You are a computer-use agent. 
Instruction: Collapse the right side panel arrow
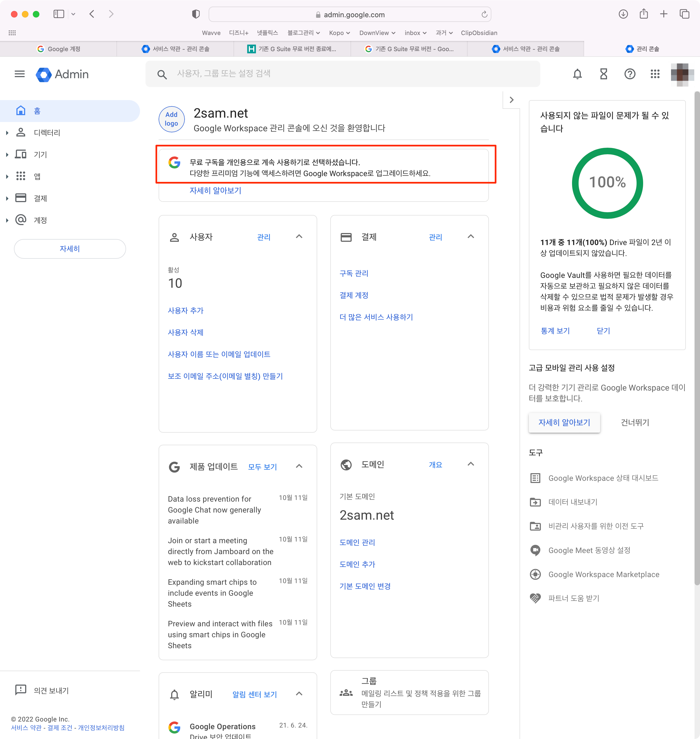point(511,100)
